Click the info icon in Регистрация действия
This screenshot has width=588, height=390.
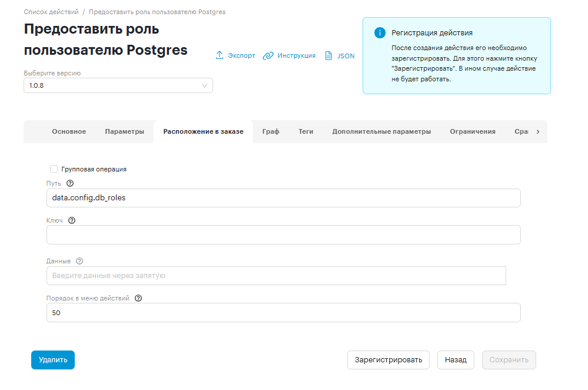click(x=380, y=32)
